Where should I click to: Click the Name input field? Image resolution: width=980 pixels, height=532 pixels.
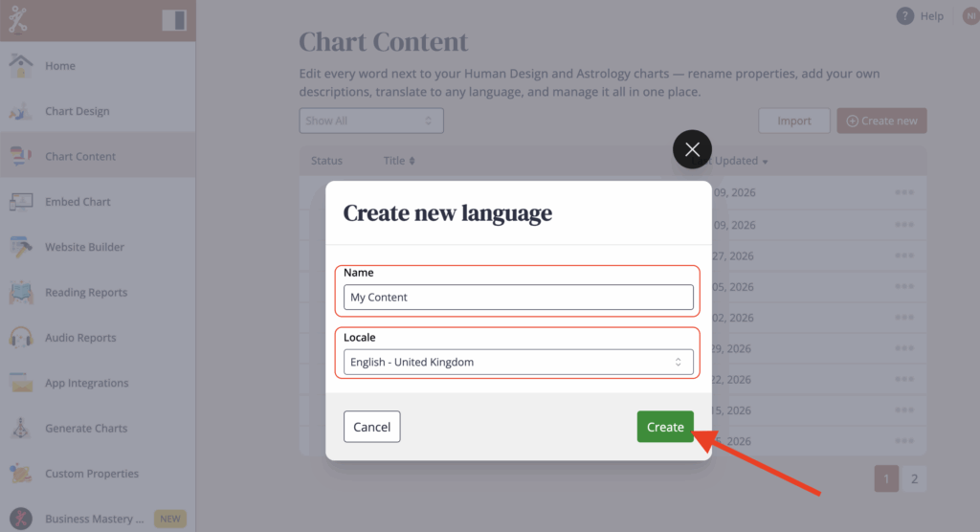[x=518, y=298]
